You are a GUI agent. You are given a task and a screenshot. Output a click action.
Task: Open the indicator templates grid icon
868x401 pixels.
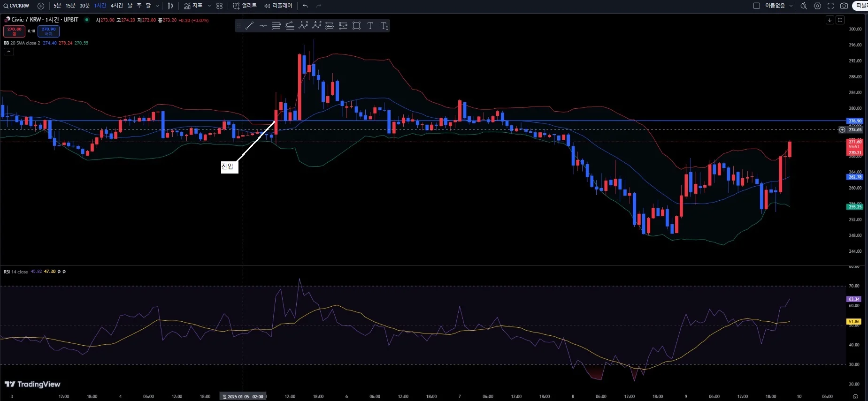219,6
